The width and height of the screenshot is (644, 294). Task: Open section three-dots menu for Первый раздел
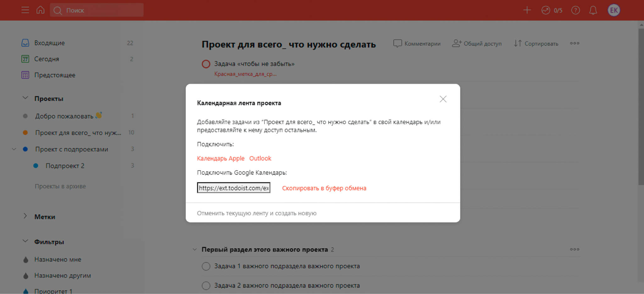[575, 249]
